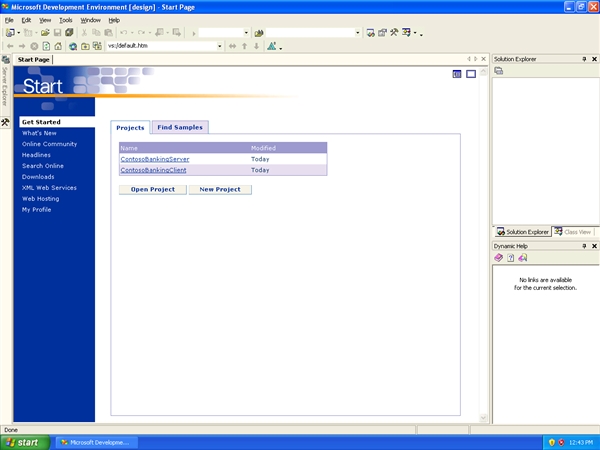Click the Add to Favorites icon
Image resolution: width=600 pixels, height=450 pixels.
coord(97,46)
